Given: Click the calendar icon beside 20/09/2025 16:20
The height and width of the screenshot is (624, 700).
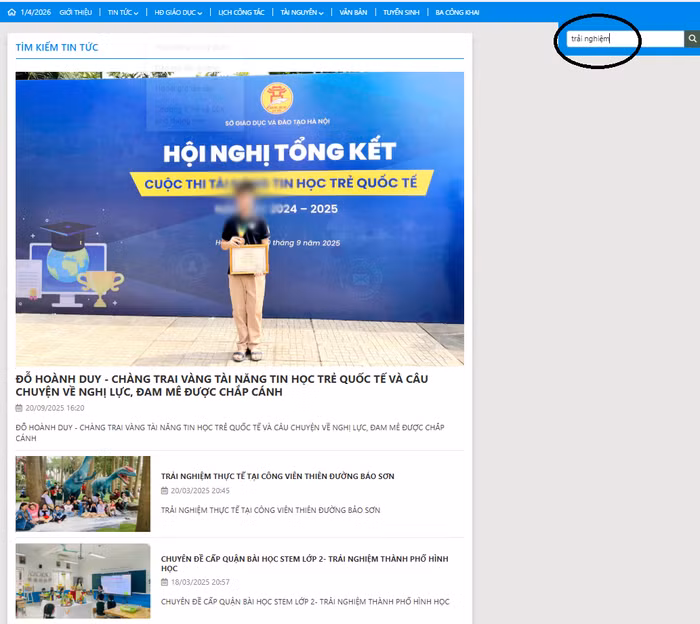Looking at the screenshot, I should coord(19,408).
